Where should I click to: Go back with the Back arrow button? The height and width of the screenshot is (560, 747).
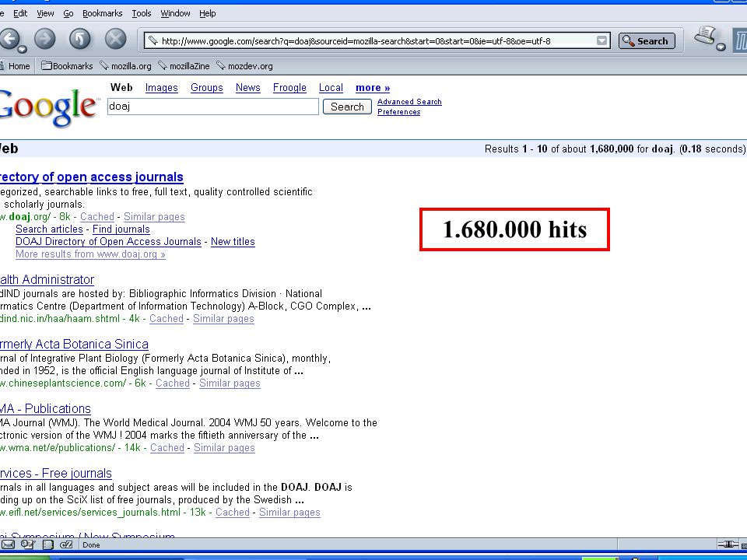click(x=9, y=39)
